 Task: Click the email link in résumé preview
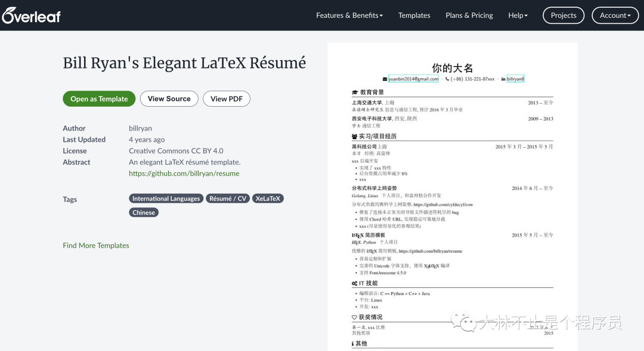coord(413,79)
